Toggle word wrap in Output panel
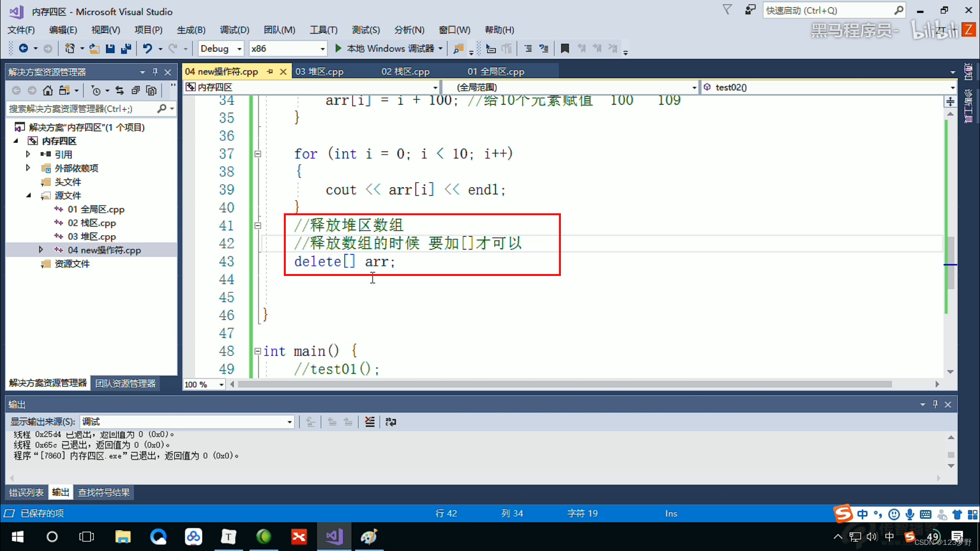 pyautogui.click(x=391, y=421)
